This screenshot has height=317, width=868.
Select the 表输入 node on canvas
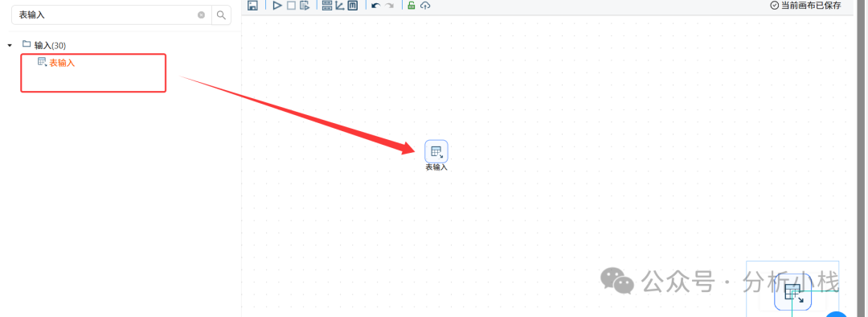pos(436,151)
